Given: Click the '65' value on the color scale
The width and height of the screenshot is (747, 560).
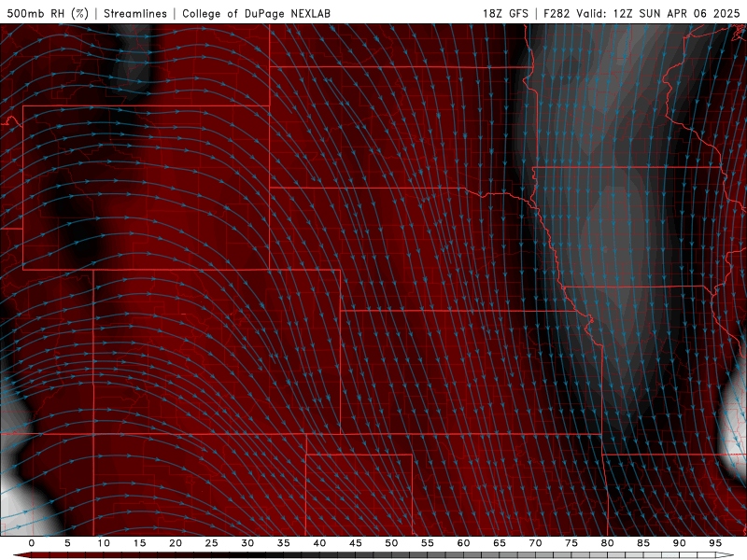Looking at the screenshot, I should pyautogui.click(x=500, y=543).
